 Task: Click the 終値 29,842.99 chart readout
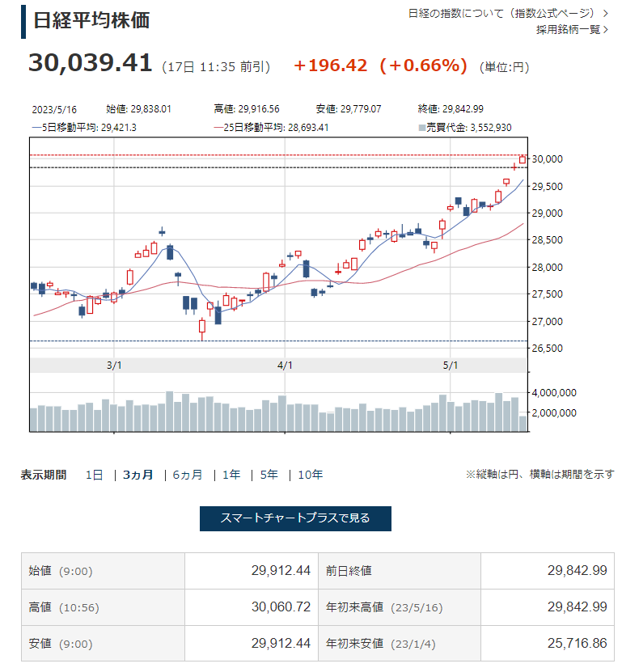click(x=451, y=109)
